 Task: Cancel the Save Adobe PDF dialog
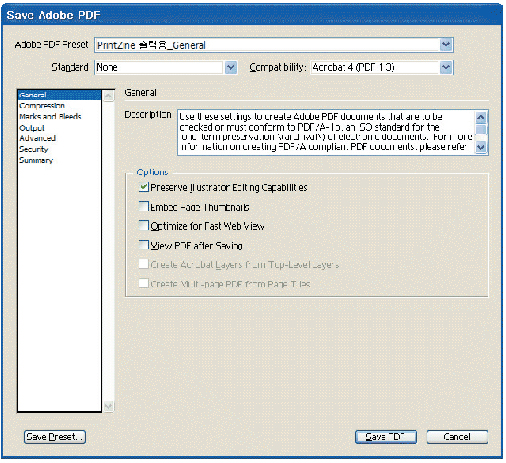point(457,437)
